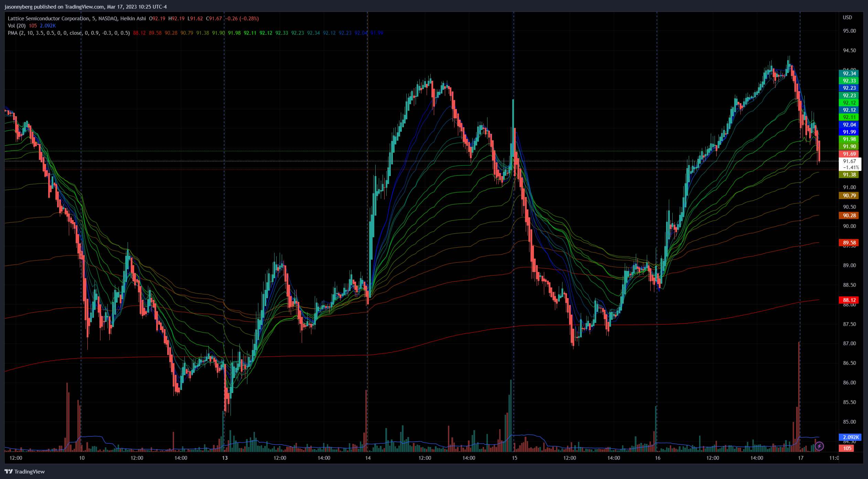Click the 87.00 price axis tick
Screen dimensions: 868x479
pos(849,344)
